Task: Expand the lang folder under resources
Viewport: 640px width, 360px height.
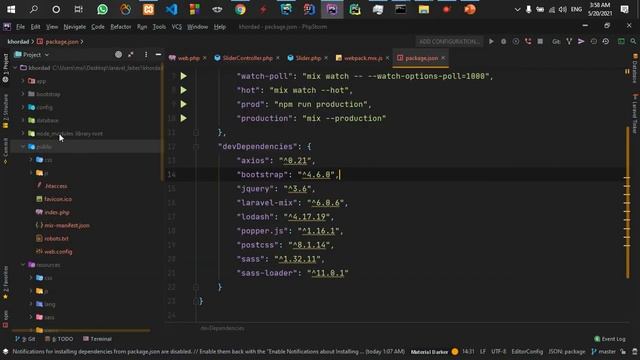Action: click(x=31, y=304)
